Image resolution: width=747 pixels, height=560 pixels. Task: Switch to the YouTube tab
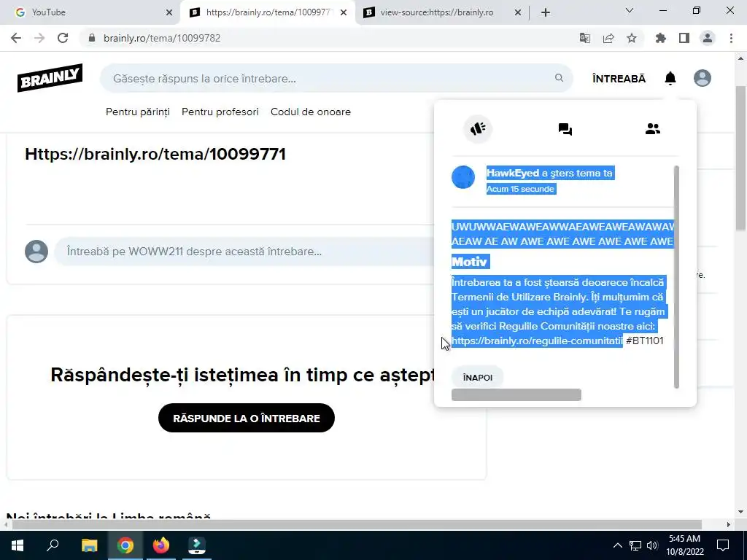90,12
